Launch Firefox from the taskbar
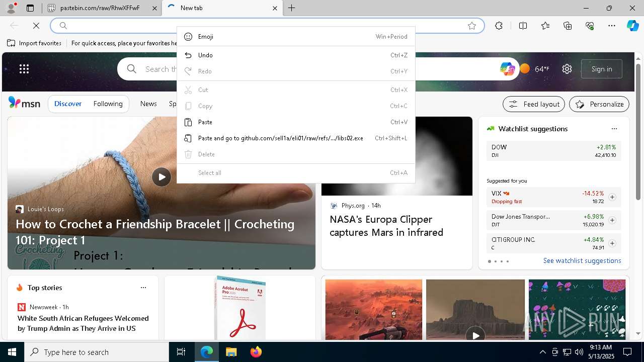This screenshot has width=644, height=362. pyautogui.click(x=256, y=352)
